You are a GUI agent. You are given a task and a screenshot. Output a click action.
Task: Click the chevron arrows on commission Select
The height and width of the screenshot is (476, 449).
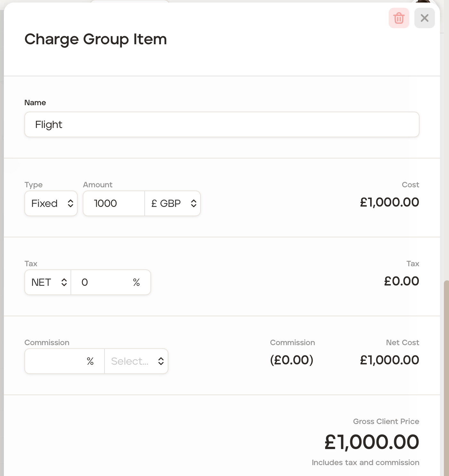point(161,361)
